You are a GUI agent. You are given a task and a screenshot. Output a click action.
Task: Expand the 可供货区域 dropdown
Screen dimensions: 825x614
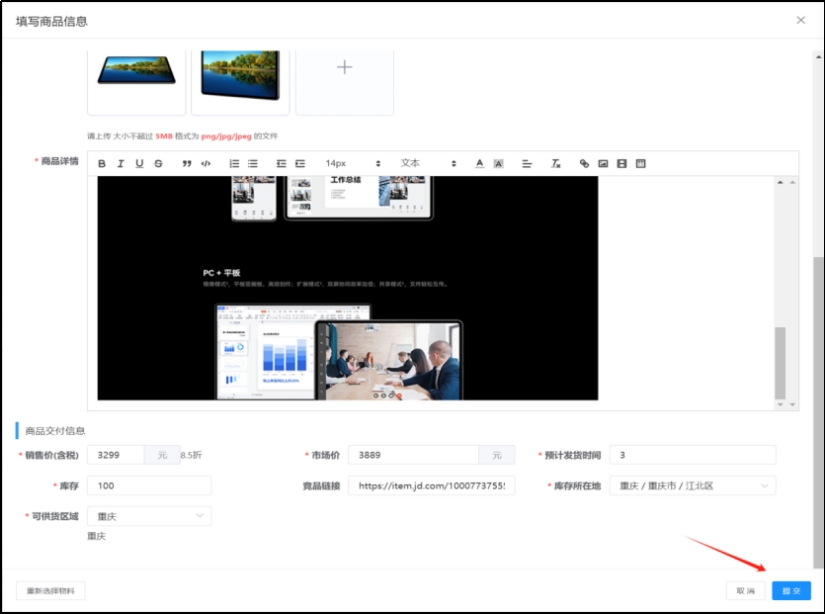pos(149,516)
